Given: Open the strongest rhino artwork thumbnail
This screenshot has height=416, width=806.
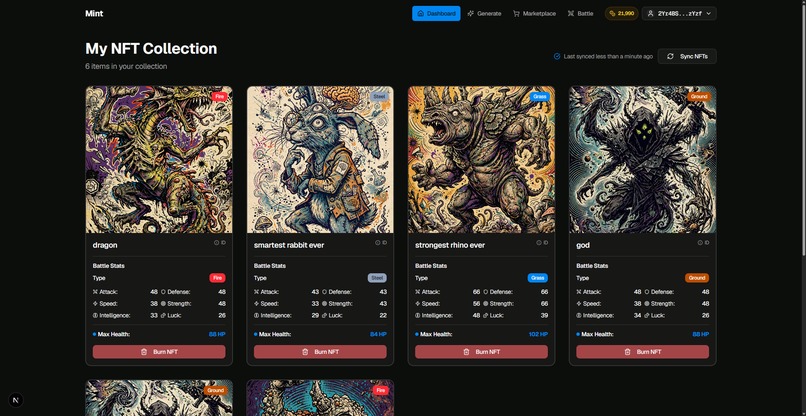Looking at the screenshot, I should click(481, 160).
